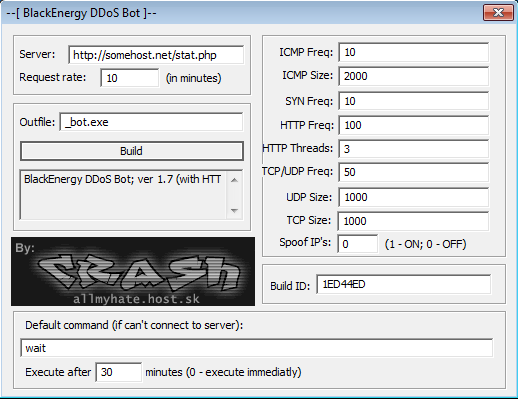Click the version info log text area
The height and width of the screenshot is (399, 518).
(123, 195)
